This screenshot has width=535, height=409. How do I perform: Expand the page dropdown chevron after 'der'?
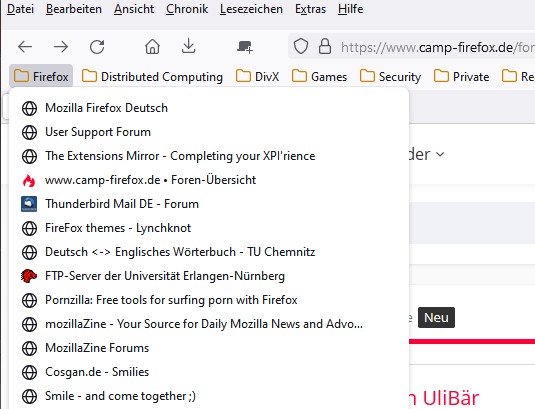440,155
